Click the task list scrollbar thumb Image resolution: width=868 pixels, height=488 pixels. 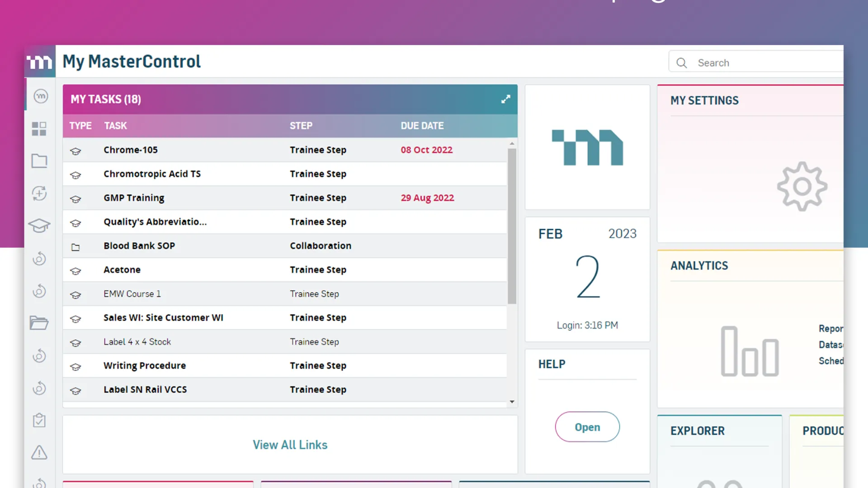[x=512, y=226]
